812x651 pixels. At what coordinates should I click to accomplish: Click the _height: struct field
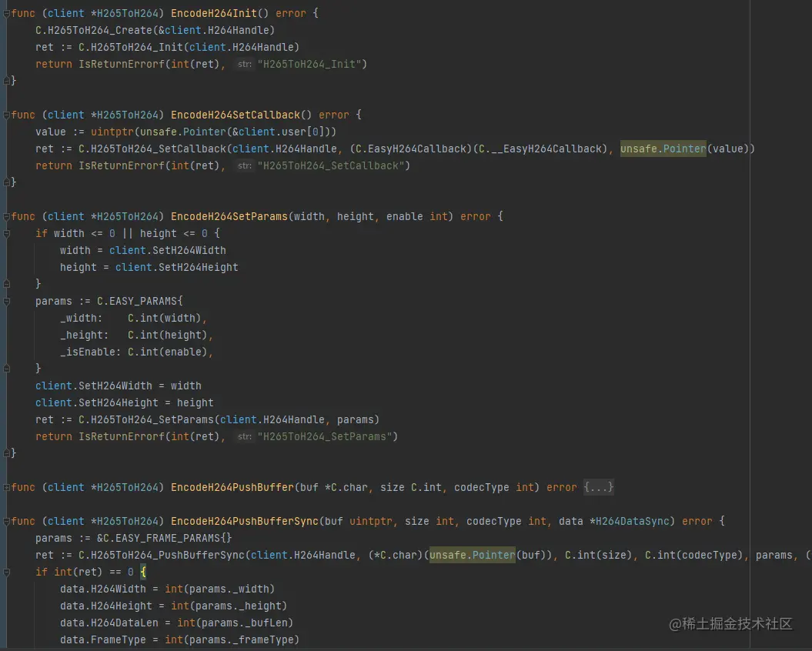(x=85, y=335)
